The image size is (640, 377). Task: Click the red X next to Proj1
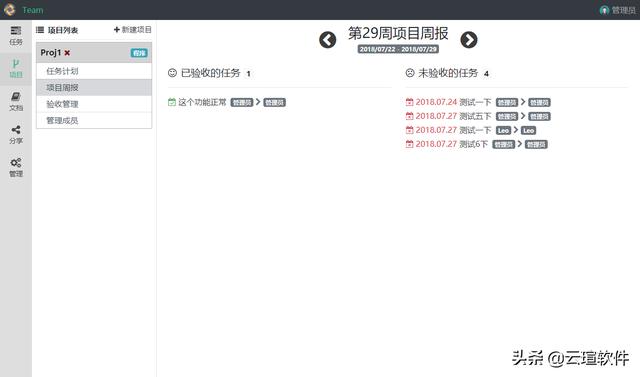point(67,53)
